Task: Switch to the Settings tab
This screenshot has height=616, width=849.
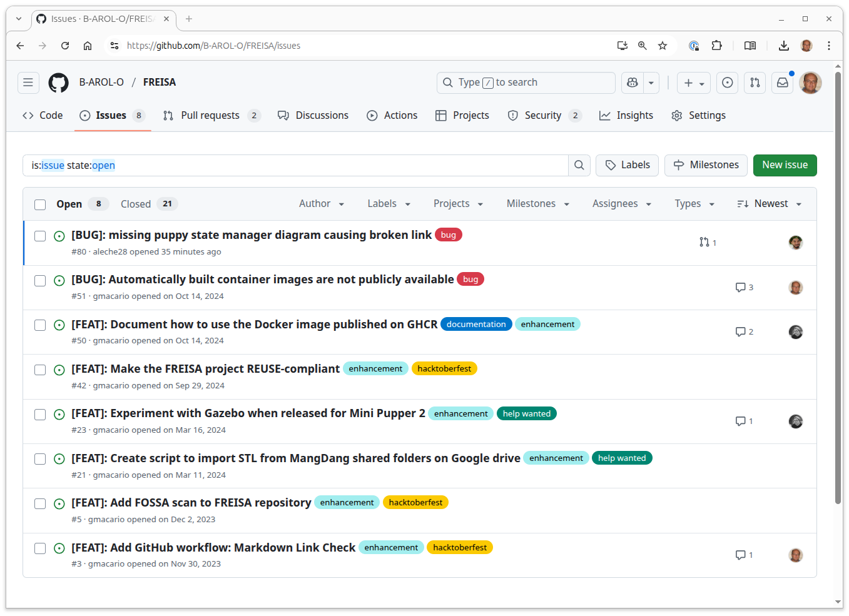Action: tap(699, 116)
